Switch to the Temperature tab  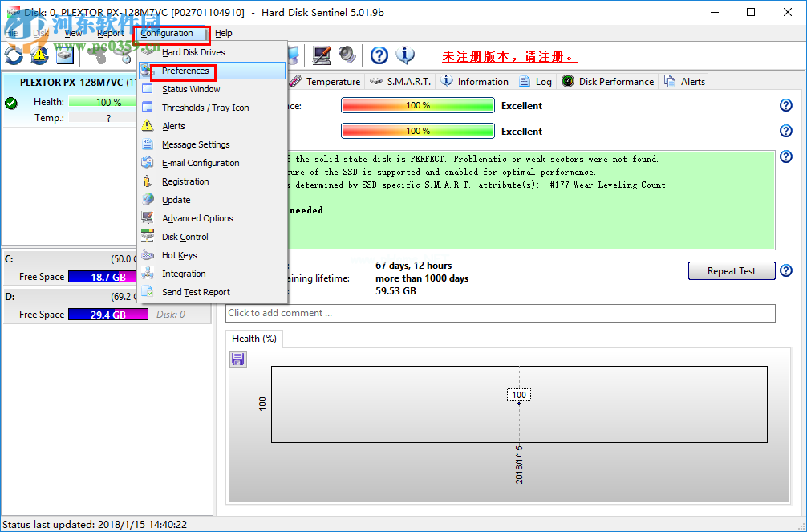[333, 81]
